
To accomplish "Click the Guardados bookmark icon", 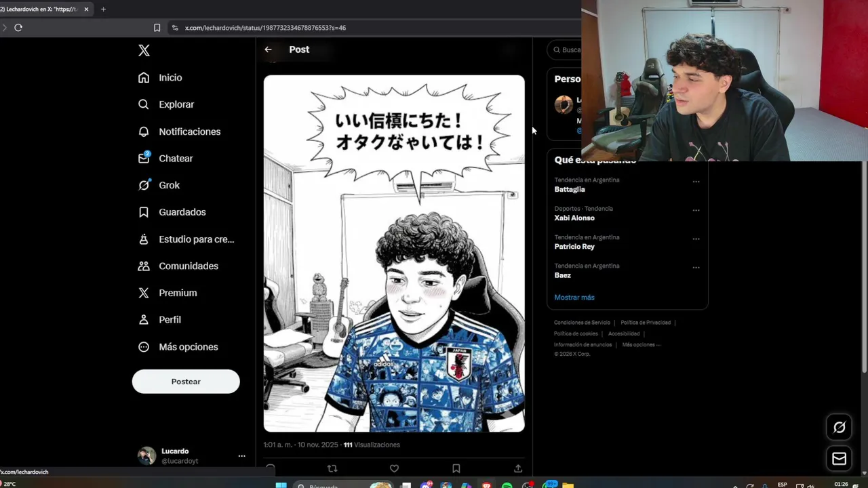I will [x=144, y=212].
